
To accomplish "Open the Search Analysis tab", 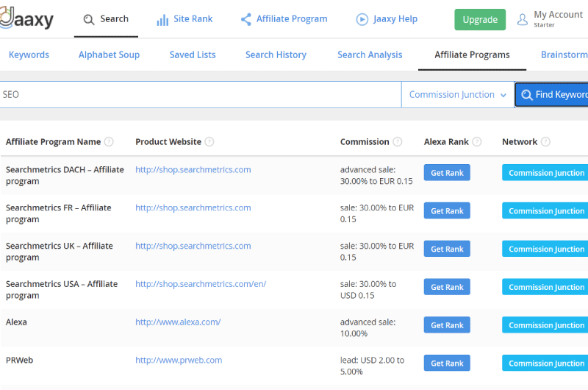I will [370, 54].
